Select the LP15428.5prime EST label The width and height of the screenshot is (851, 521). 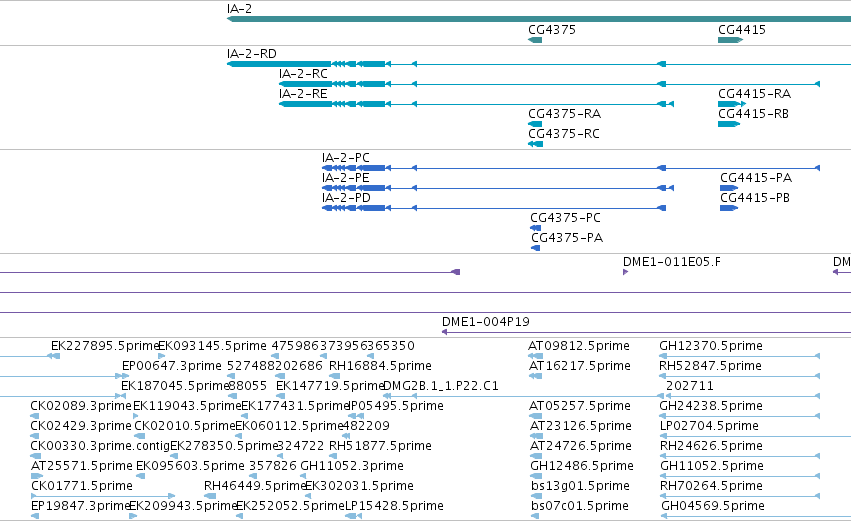395,507
